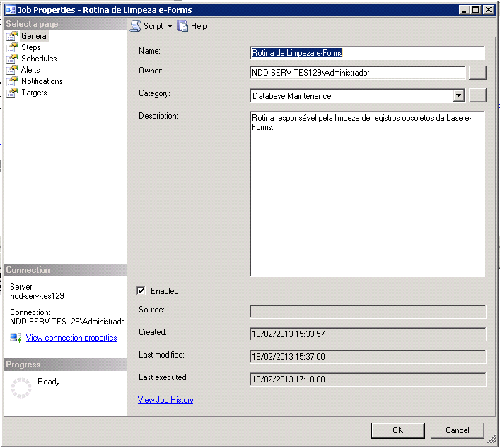Open the Script dropdown arrow
500x448 pixels.
[x=170, y=27]
